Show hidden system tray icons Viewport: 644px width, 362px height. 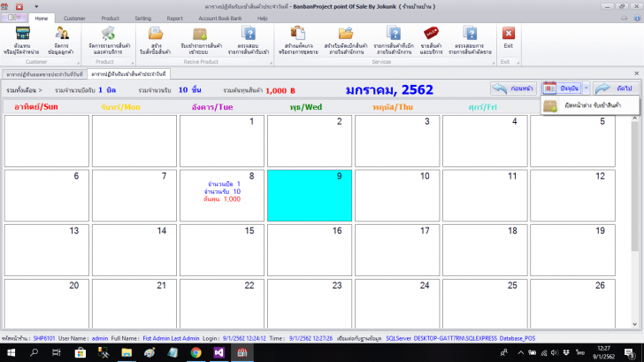[521, 352]
